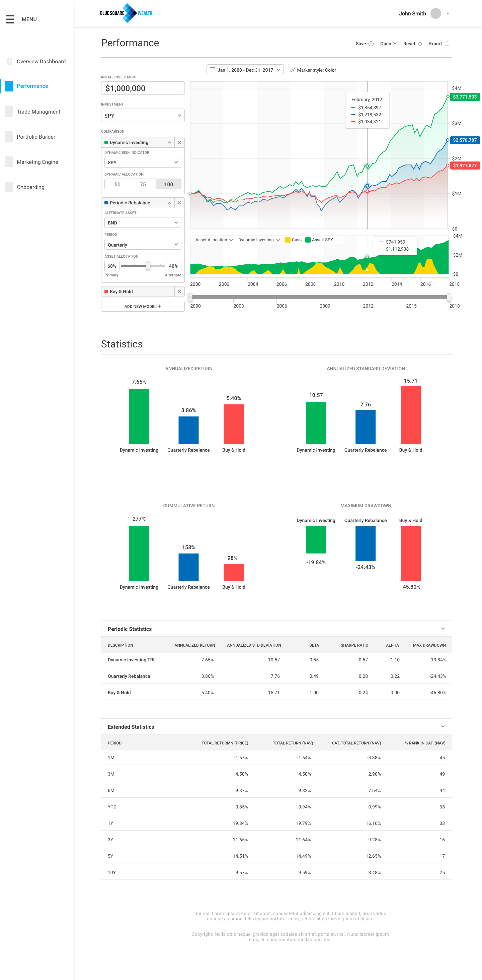Image resolution: width=482 pixels, height=980 pixels.
Task: Remove the Buy & Hold model
Action: (179, 291)
